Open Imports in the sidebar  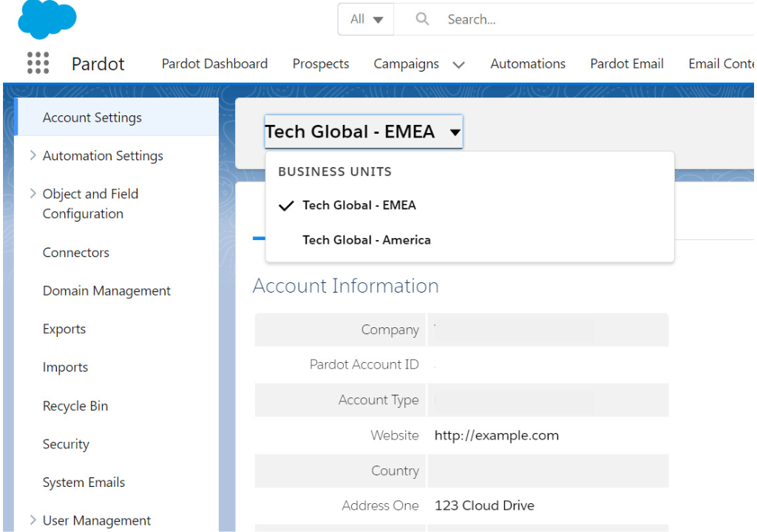point(65,367)
